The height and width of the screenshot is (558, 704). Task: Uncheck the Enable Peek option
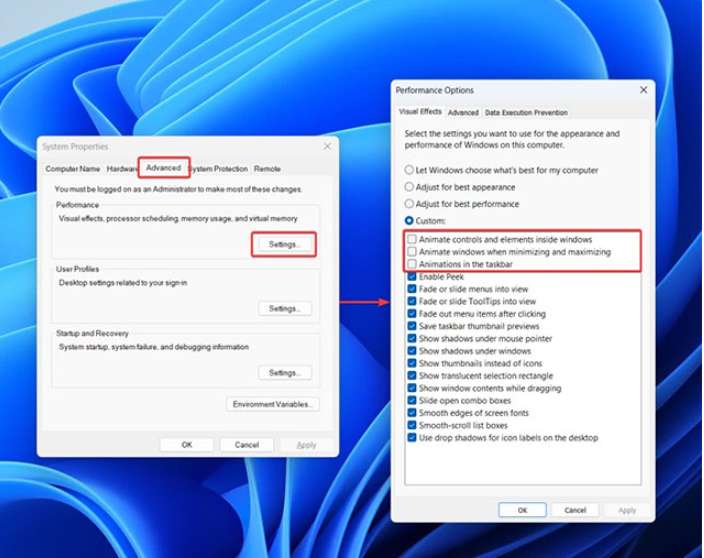[x=412, y=276]
